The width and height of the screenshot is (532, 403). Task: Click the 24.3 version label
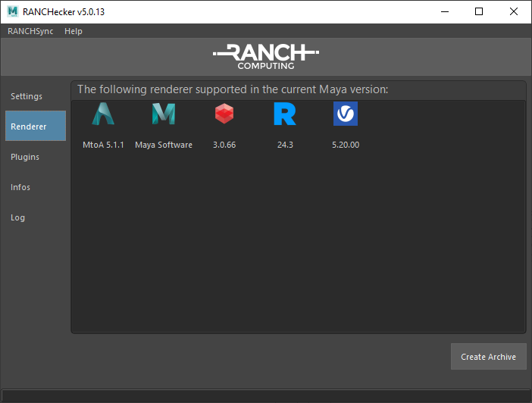(x=285, y=145)
